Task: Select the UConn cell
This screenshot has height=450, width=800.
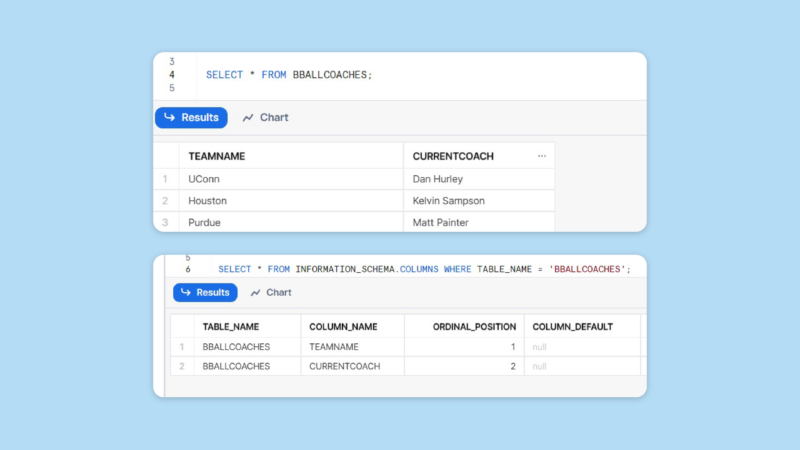Action: point(203,179)
